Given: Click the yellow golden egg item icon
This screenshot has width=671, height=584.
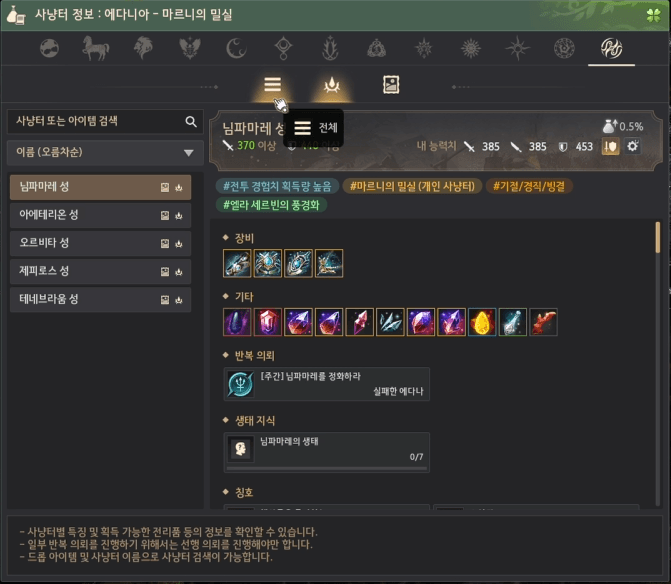Looking at the screenshot, I should point(482,322).
